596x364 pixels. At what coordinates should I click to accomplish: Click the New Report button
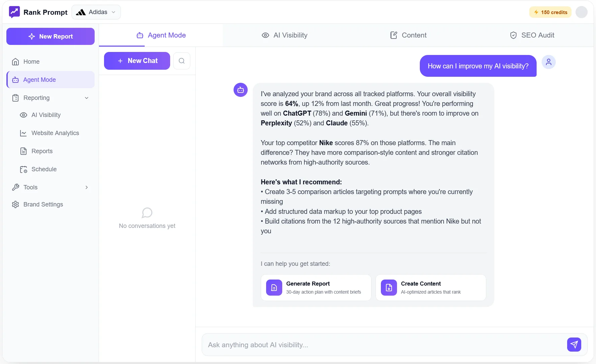[50, 36]
